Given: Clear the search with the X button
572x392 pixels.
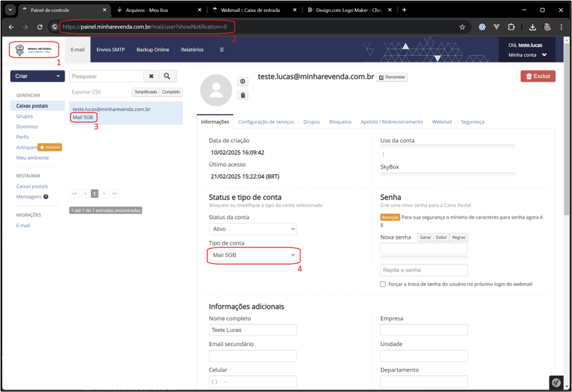Looking at the screenshot, I should point(151,76).
